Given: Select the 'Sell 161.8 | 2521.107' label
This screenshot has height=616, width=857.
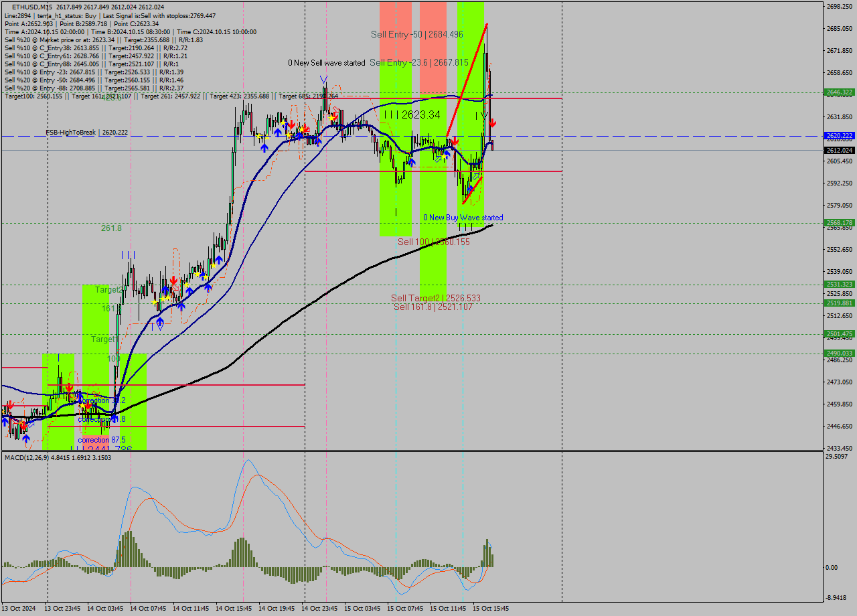Looking at the screenshot, I should [x=433, y=307].
